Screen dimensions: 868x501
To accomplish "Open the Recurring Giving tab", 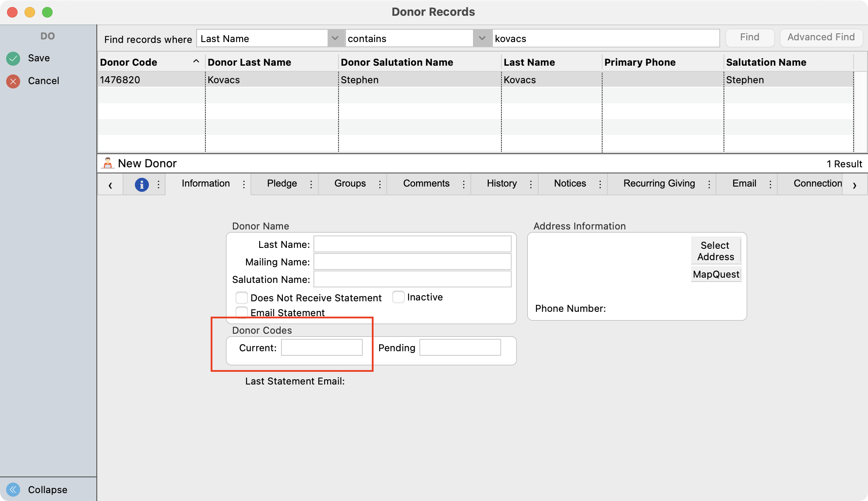I will (x=659, y=183).
